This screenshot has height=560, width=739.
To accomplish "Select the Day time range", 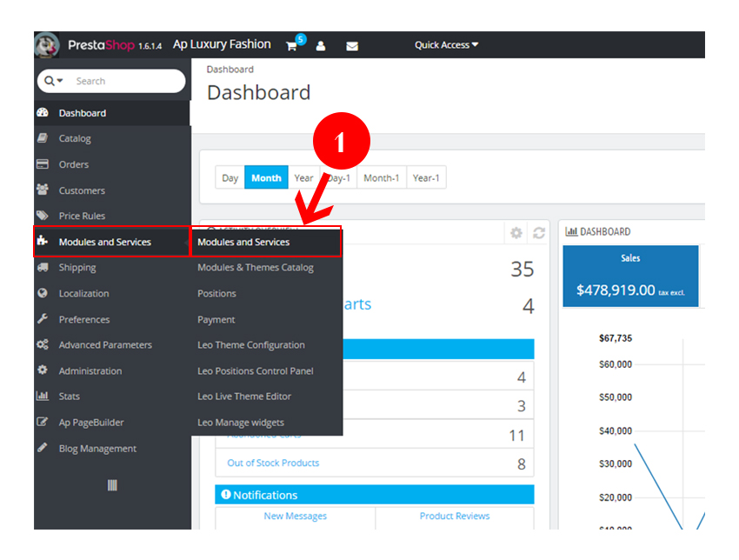I will coord(230,178).
